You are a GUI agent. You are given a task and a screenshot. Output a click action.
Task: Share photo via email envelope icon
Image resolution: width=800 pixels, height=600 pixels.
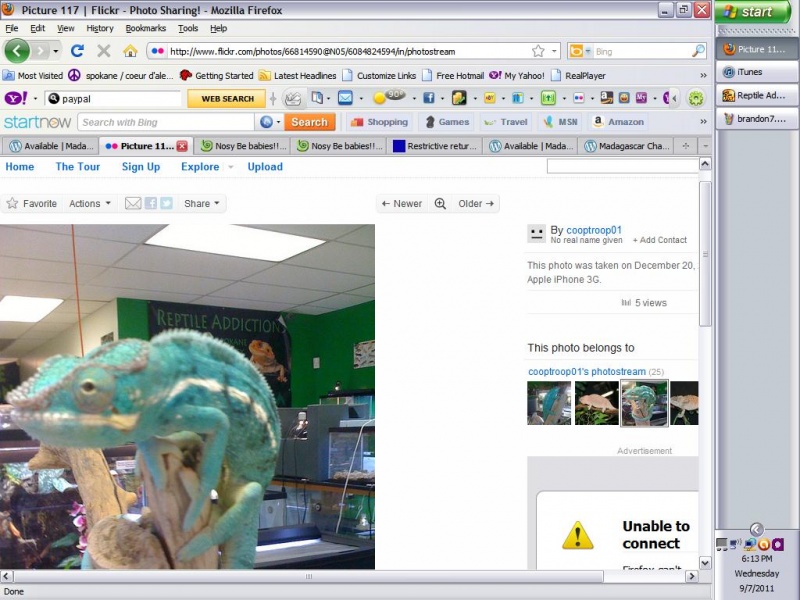tap(133, 204)
